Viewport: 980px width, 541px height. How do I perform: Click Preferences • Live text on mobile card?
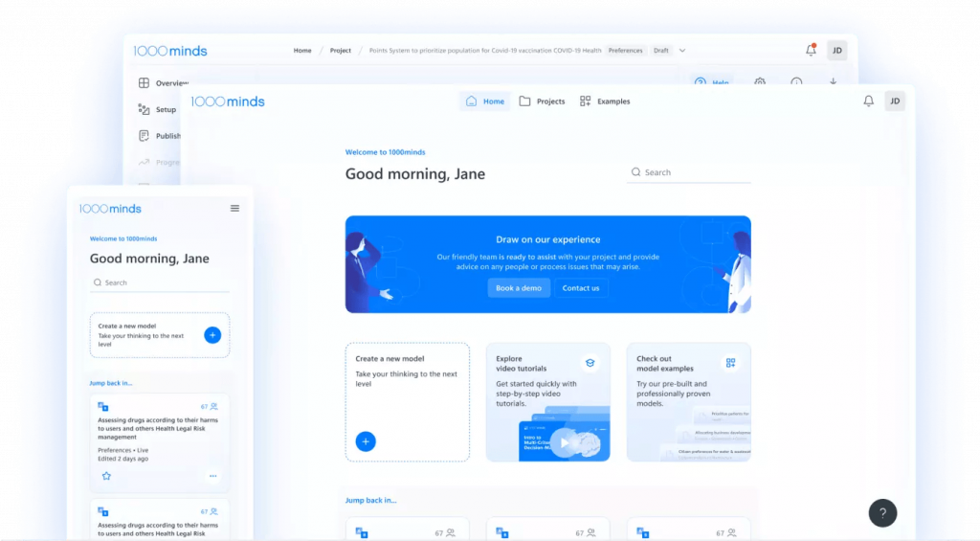123,450
